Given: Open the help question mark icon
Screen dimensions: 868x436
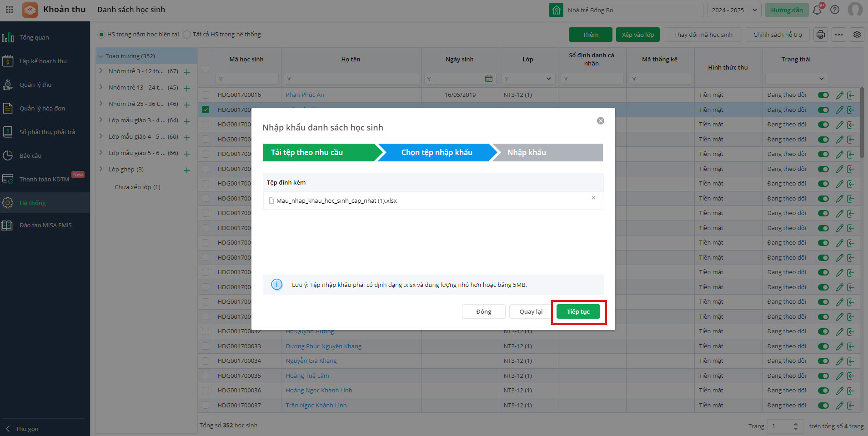Looking at the screenshot, I should point(835,10).
